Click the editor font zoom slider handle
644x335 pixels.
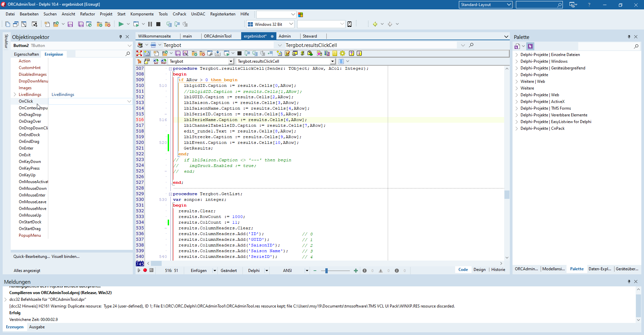pos(326,271)
